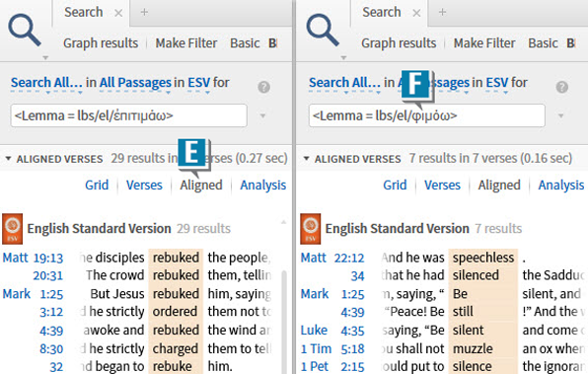Select the Search tab in right panel
Viewport: 588px width, 374px height.
click(x=382, y=13)
